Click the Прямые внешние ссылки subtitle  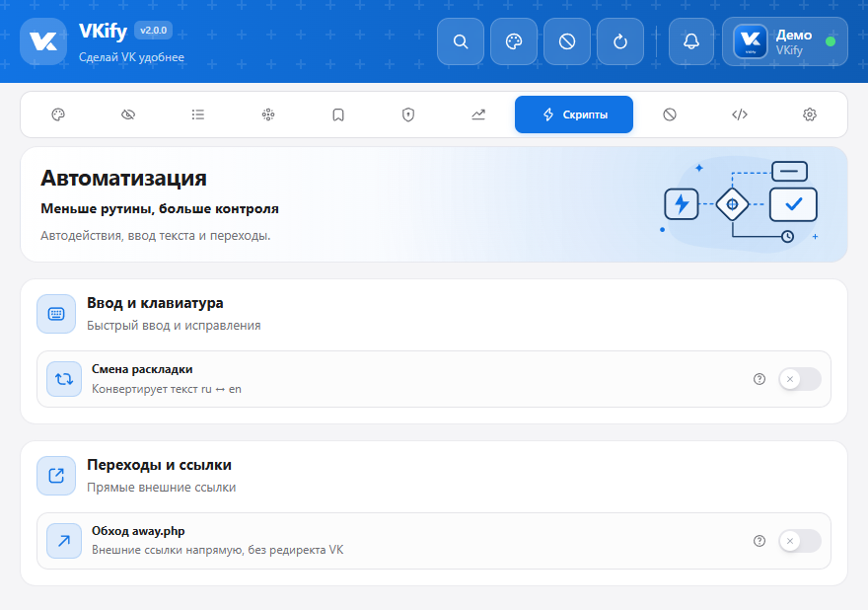pyautogui.click(x=162, y=487)
